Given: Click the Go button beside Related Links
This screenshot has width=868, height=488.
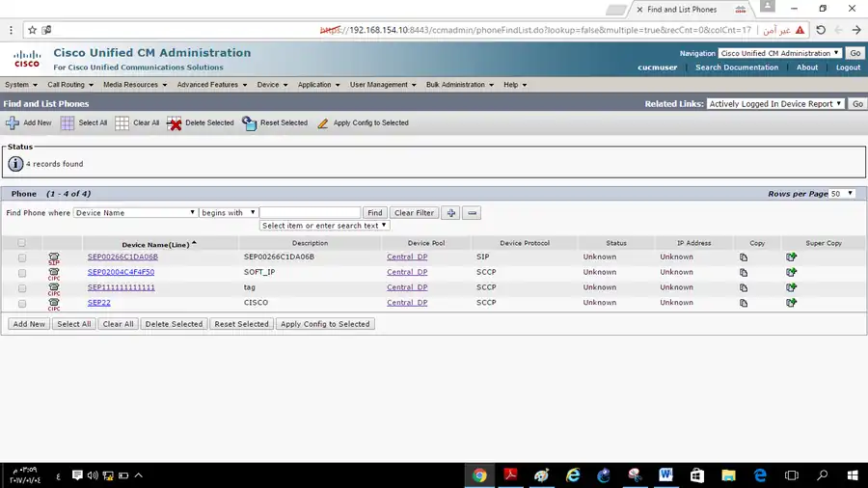Looking at the screenshot, I should [857, 104].
